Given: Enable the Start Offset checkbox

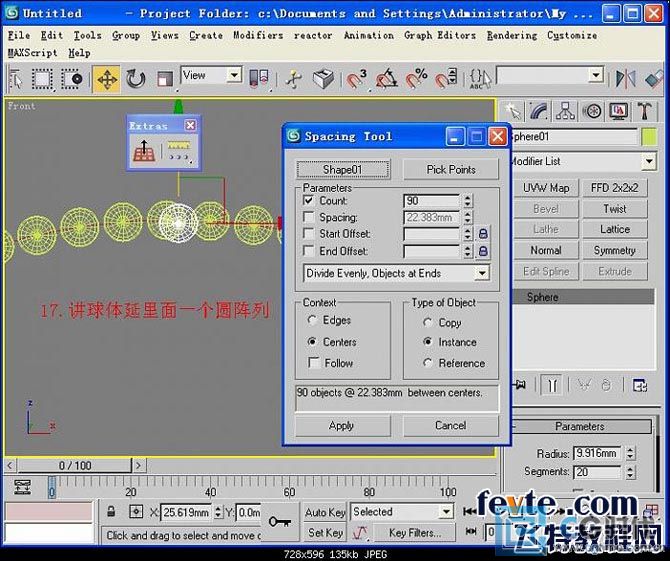Looking at the screenshot, I should (x=309, y=233).
